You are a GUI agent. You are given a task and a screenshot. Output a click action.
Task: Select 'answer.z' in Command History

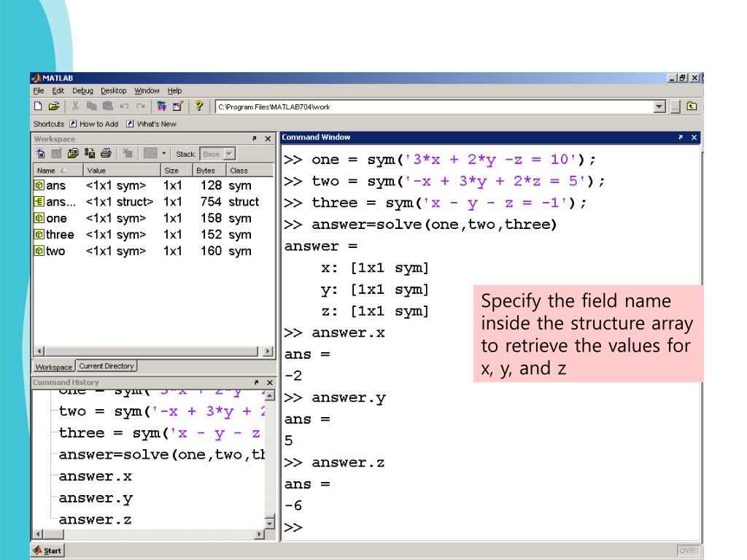point(96,519)
